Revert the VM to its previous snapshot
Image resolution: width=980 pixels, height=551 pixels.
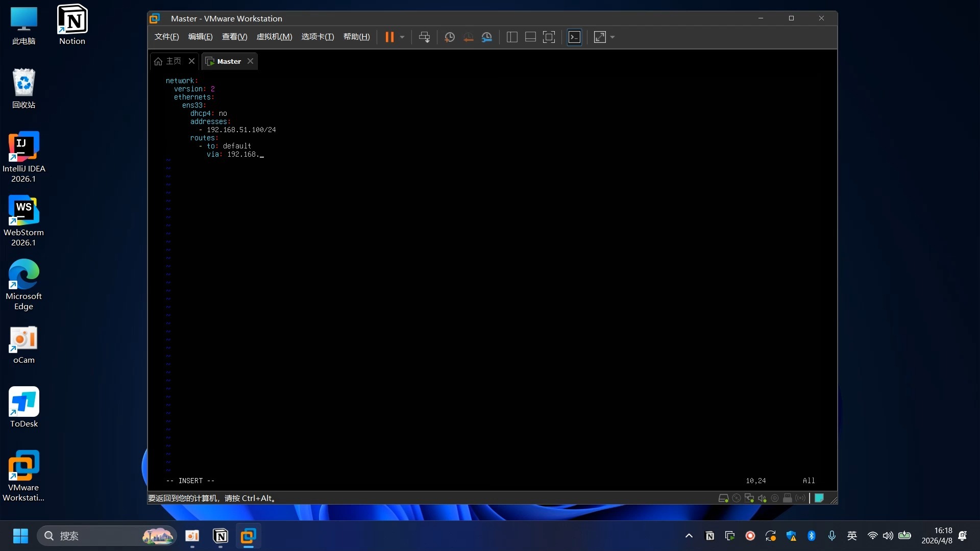(x=468, y=37)
